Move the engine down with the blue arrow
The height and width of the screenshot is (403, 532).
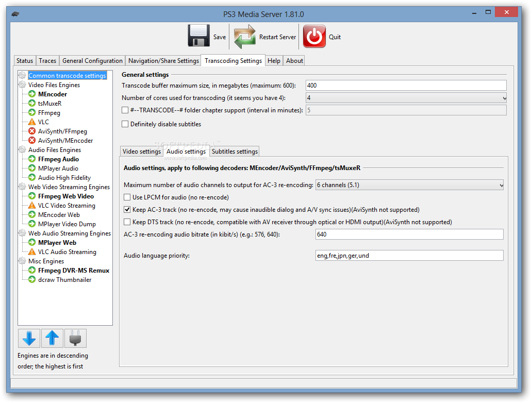(29, 338)
